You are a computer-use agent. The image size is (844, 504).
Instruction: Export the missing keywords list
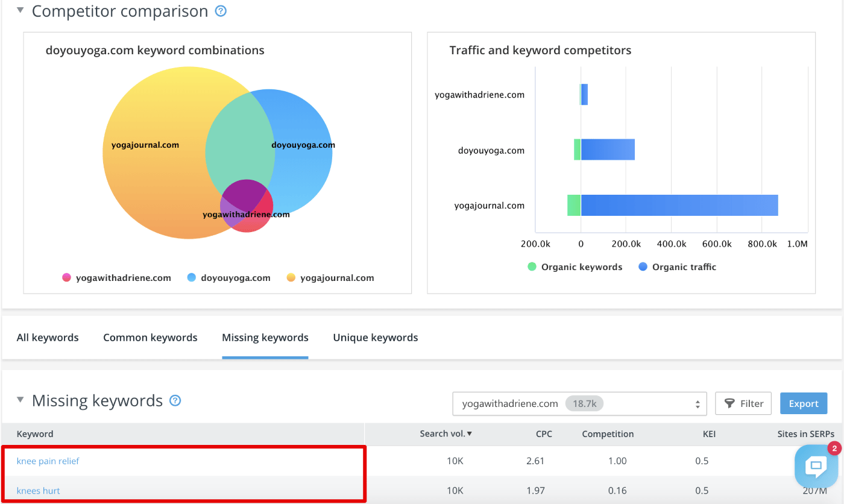pos(804,404)
